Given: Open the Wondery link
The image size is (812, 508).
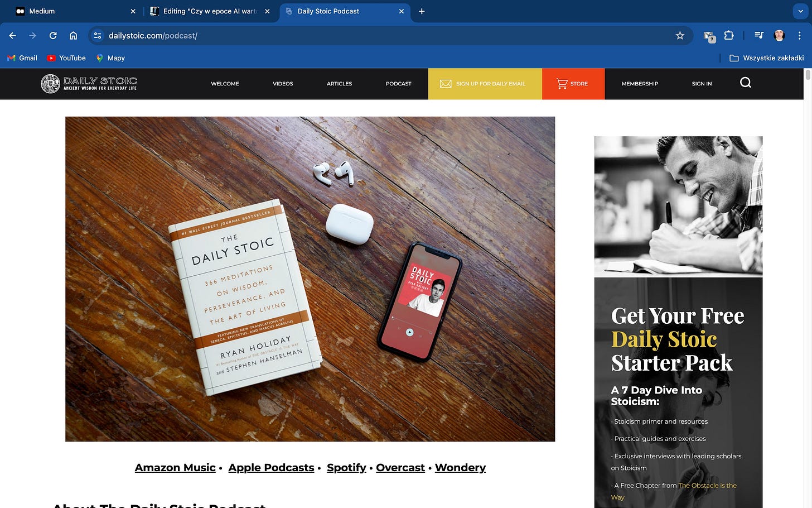Looking at the screenshot, I should 460,468.
